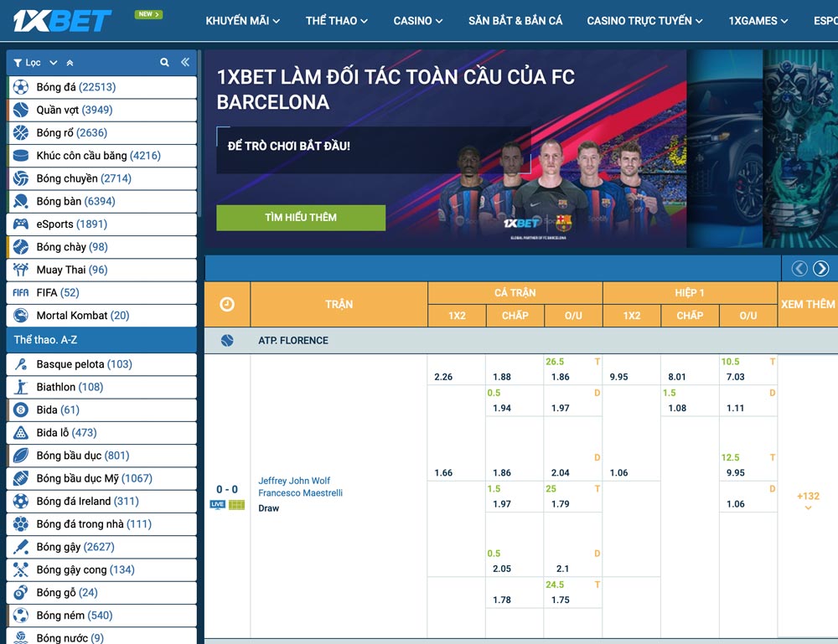Viewport: 838px width, 644px height.
Task: Click the Xem Thêm column header
Action: pyautogui.click(x=808, y=304)
